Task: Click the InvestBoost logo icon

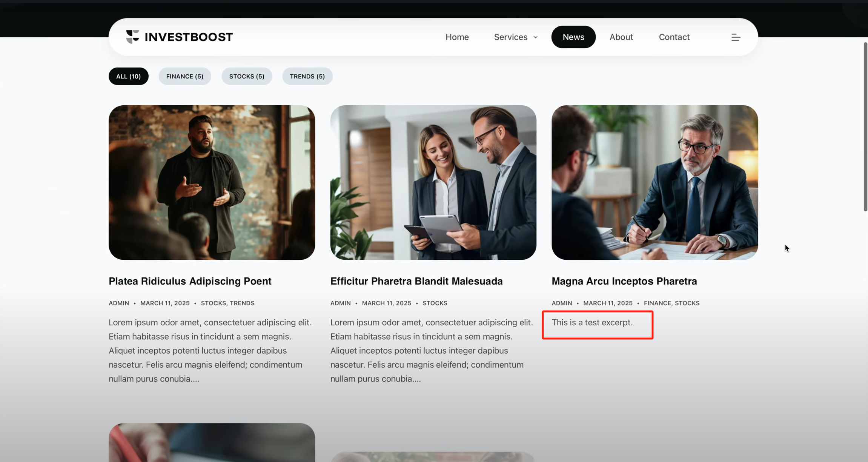Action: tap(132, 37)
